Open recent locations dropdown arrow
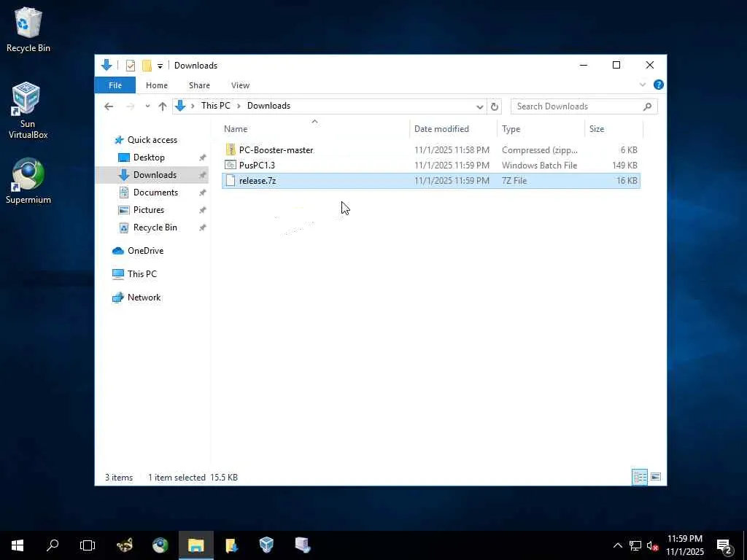747x560 pixels. 147,106
